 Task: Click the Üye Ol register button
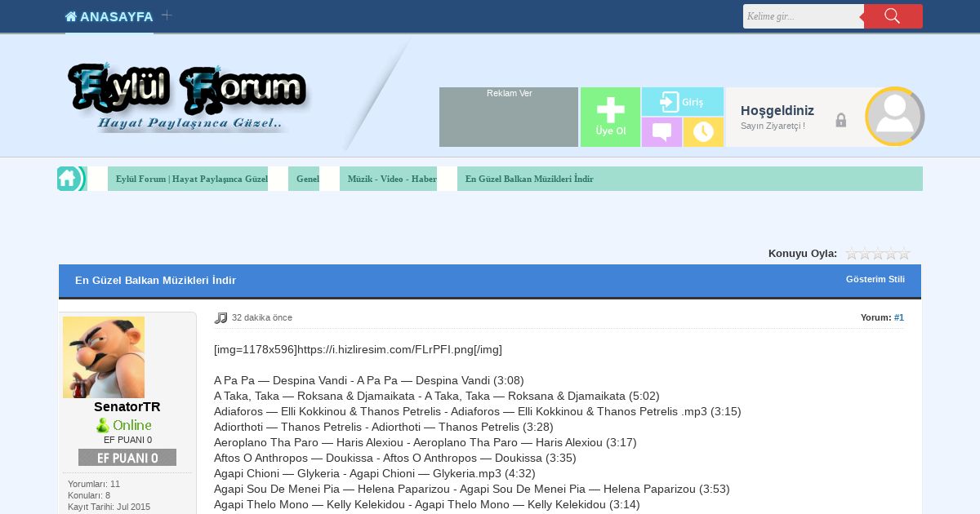[610, 117]
